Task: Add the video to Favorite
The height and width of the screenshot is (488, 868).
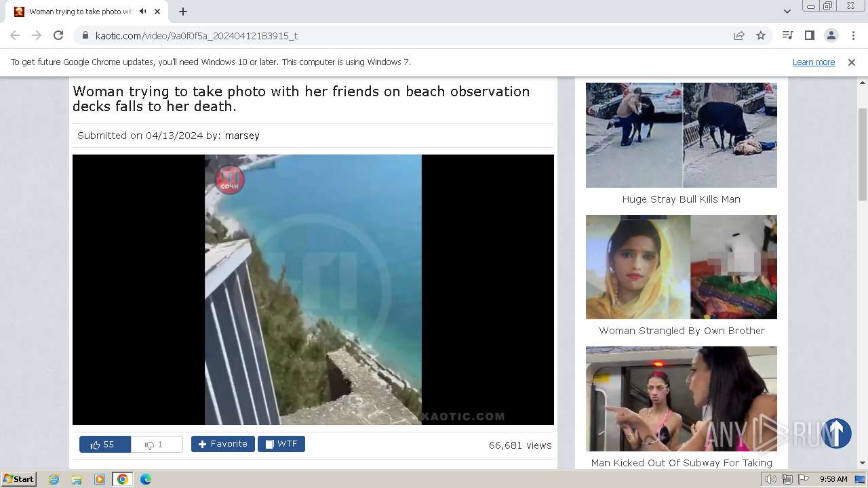Action: pos(223,444)
